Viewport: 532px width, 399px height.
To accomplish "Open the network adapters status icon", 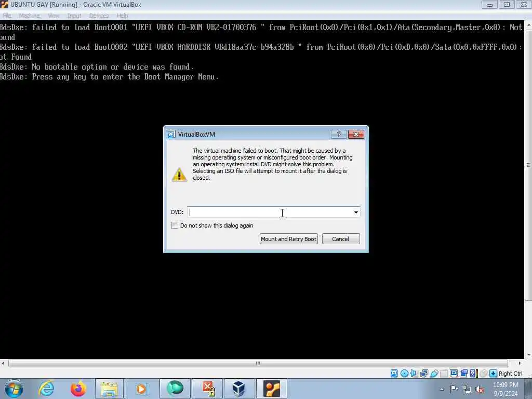I will (x=424, y=374).
